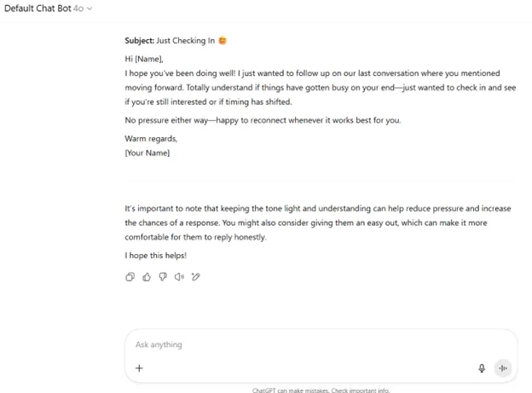This screenshot has width=532, height=393.
Task: Click the Hi [Name], greeting line
Action: [144, 59]
